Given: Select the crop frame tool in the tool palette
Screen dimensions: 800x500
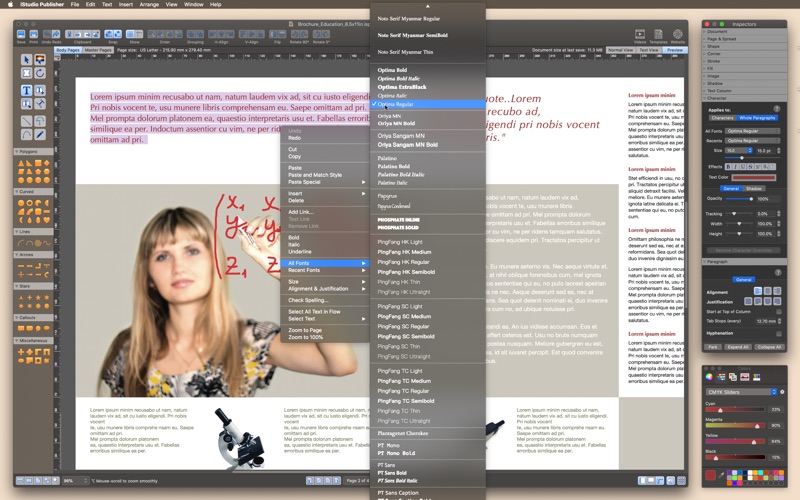Looking at the screenshot, I should click(27, 73).
